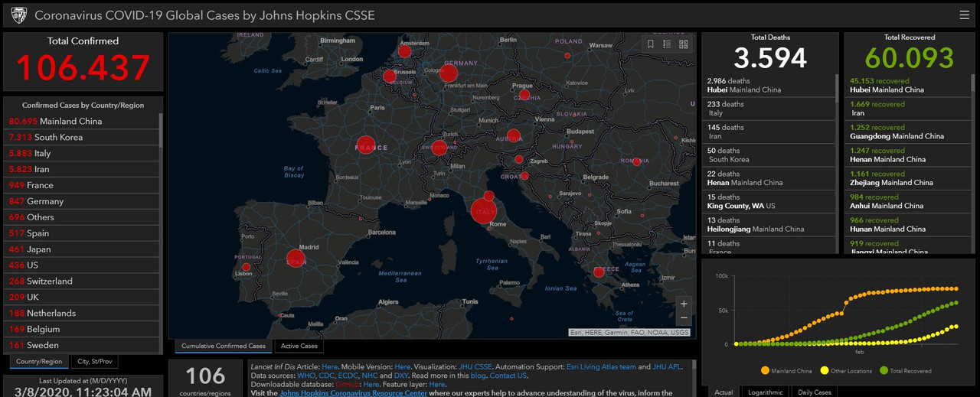Switch to the Country/Region tab
This screenshot has width=980, height=397.
(39, 361)
